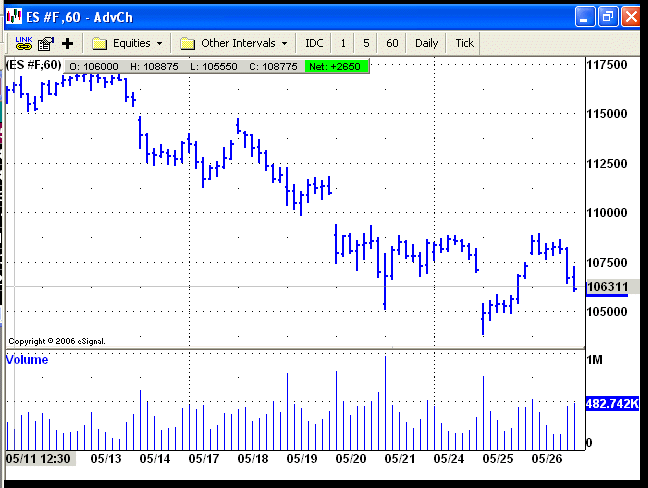Click the IDC button
The height and width of the screenshot is (488, 648).
click(314, 43)
